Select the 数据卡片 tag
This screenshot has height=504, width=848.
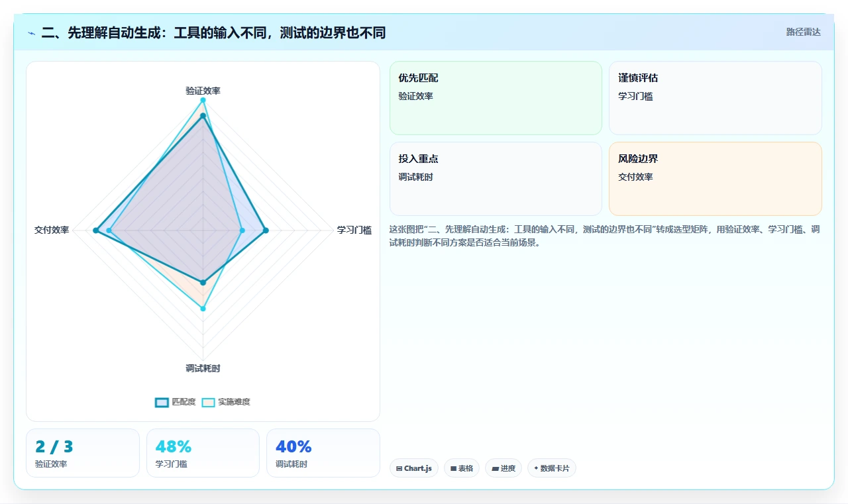[552, 468]
